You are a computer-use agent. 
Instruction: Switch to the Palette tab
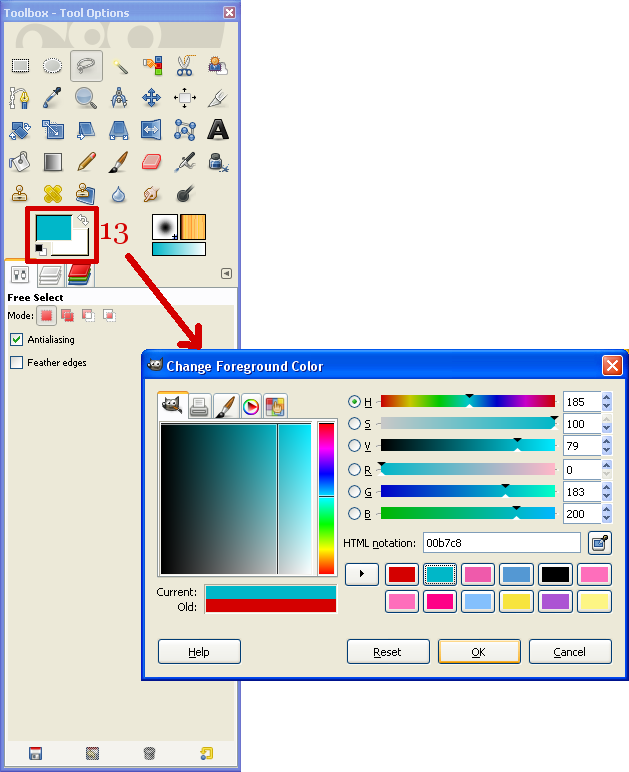276,407
